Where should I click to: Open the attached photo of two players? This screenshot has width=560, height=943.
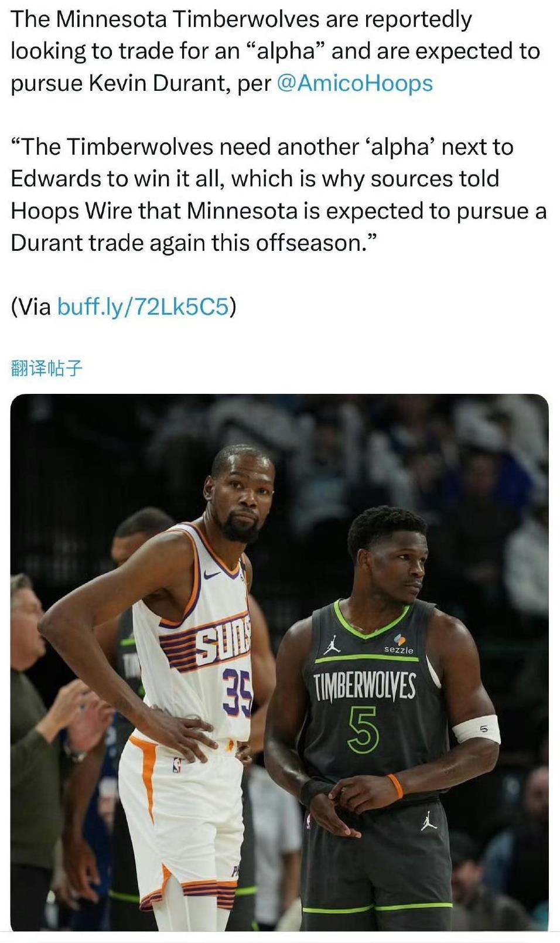pyautogui.click(x=279, y=662)
